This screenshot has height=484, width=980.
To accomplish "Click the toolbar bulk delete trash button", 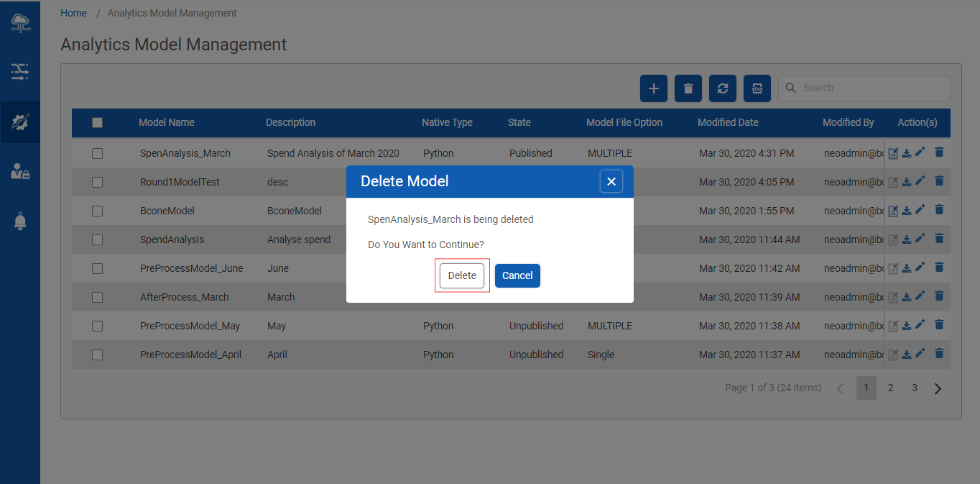I will tap(688, 88).
